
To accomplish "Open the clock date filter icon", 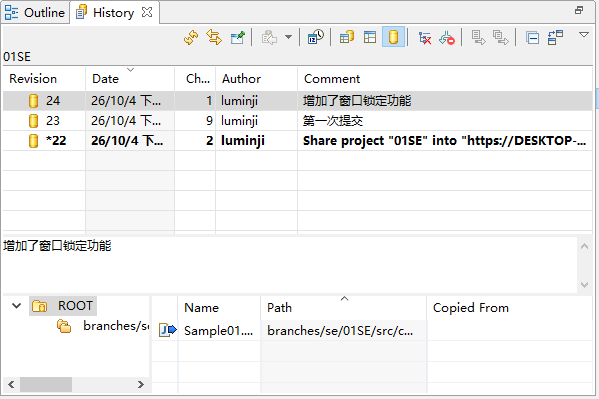I will [316, 37].
